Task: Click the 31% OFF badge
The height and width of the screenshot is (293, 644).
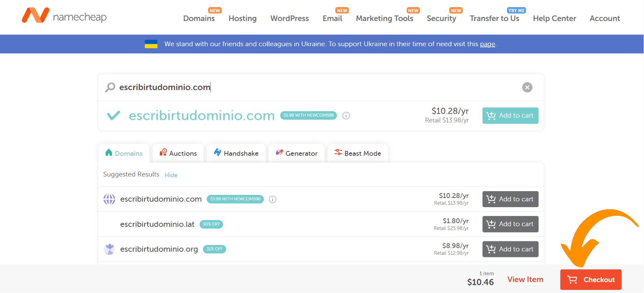Action: pyautogui.click(x=215, y=249)
